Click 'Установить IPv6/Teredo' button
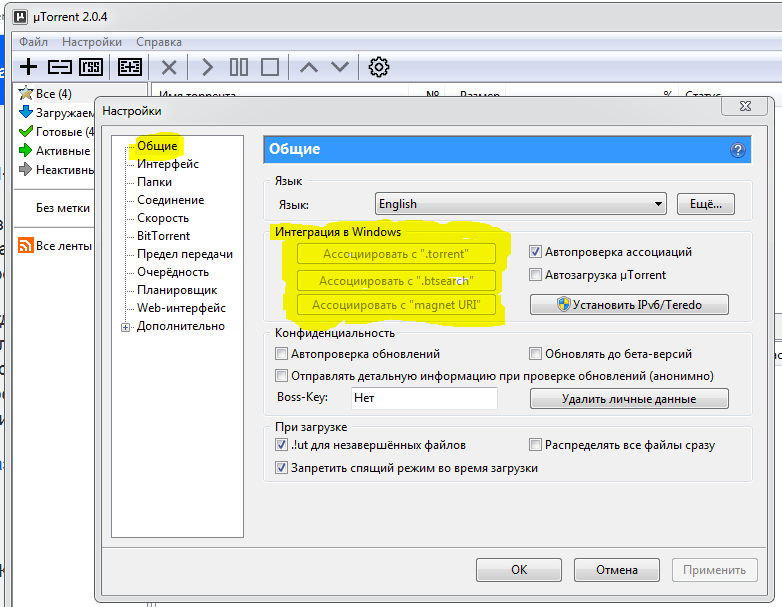The image size is (782, 607). coord(629,304)
